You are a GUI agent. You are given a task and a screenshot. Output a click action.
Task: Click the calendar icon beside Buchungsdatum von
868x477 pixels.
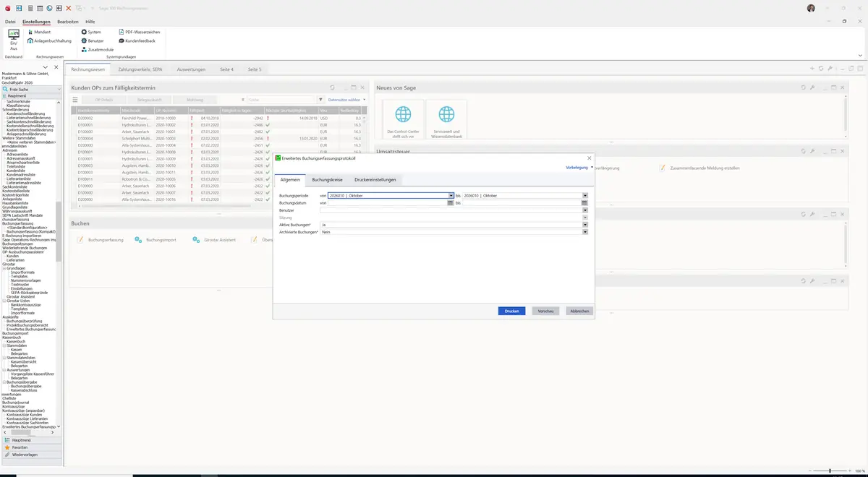tap(451, 203)
